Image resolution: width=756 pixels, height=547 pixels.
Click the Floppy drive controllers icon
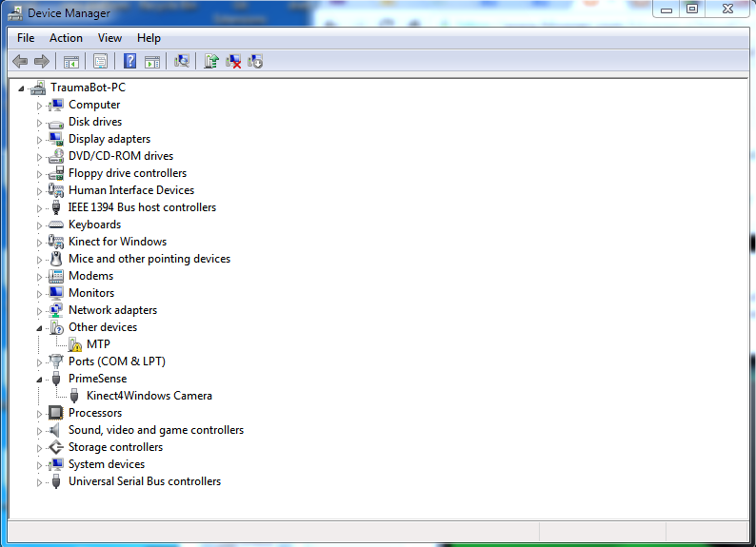click(x=56, y=173)
